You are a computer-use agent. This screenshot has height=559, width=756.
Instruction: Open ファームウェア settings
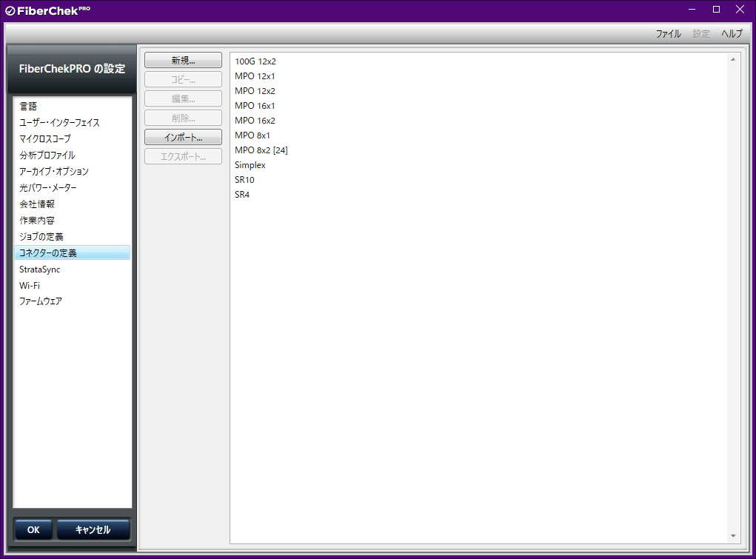coord(73,301)
